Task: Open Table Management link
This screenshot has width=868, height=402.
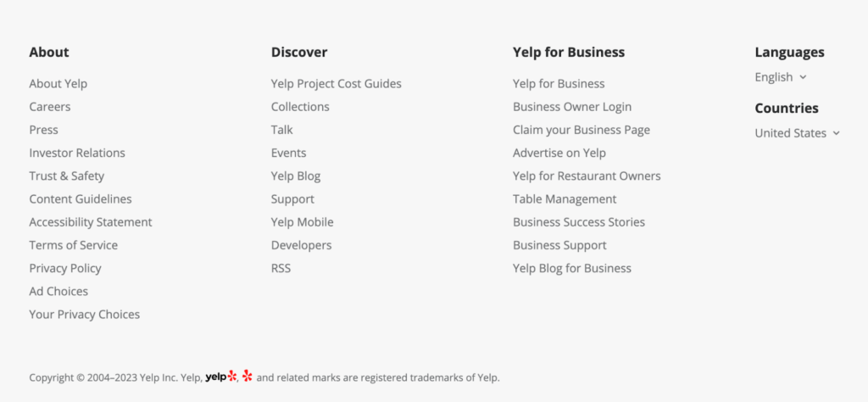Action: (x=565, y=199)
